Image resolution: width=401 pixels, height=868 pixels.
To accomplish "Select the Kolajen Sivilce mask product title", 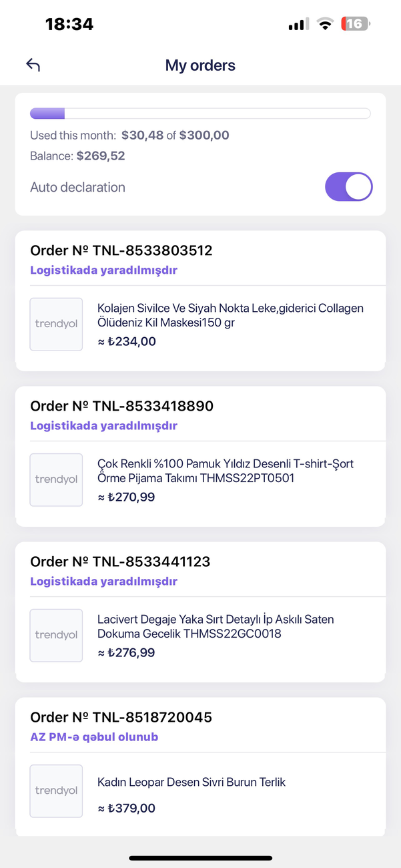I will coord(231,315).
